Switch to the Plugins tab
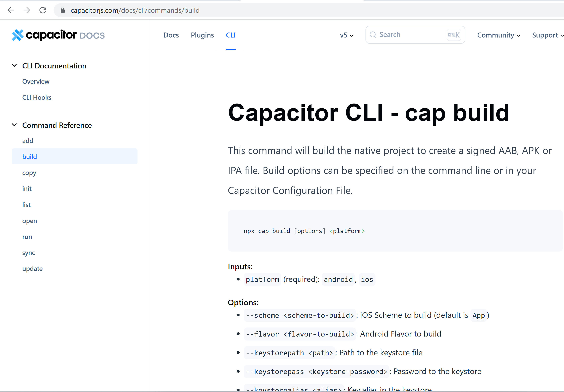Viewport: 564px width, 392px height. [202, 35]
